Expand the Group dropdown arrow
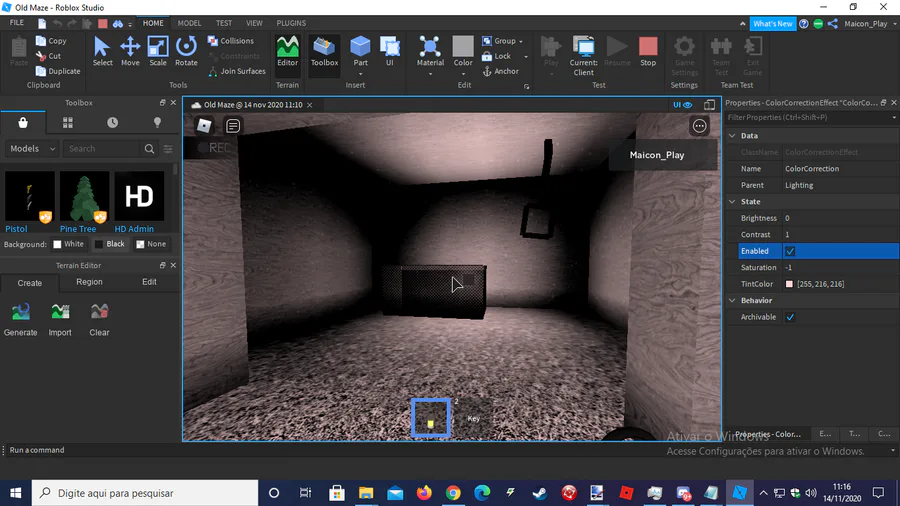900x506 pixels. [x=521, y=41]
